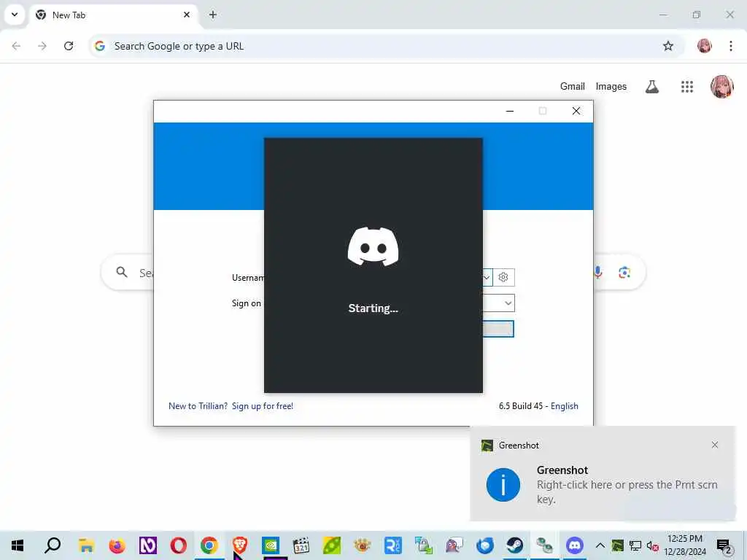Reload the page in Chrome

pyautogui.click(x=69, y=46)
